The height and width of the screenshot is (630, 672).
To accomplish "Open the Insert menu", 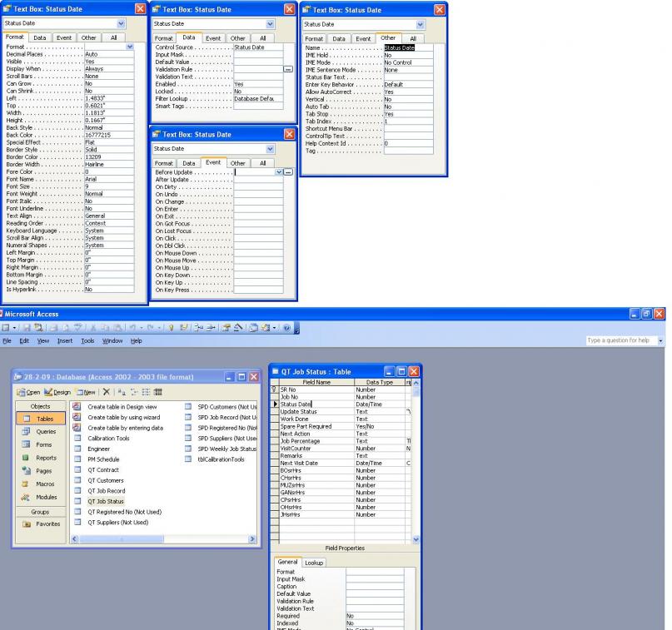I will tap(65, 341).
